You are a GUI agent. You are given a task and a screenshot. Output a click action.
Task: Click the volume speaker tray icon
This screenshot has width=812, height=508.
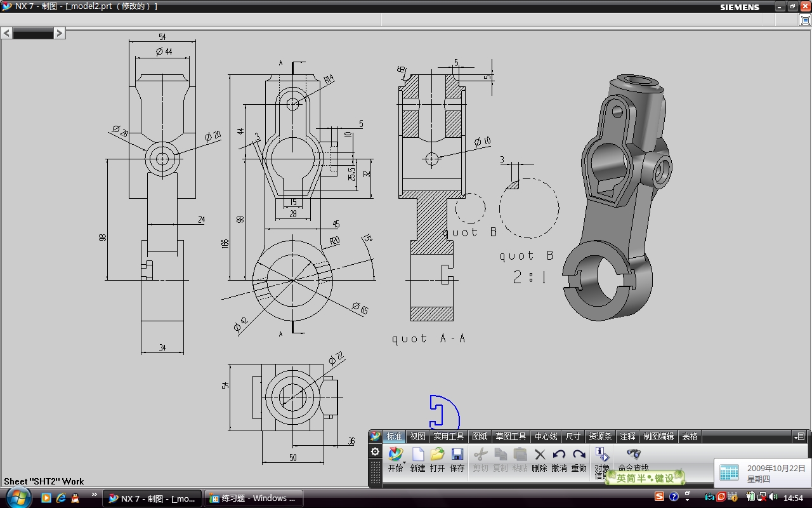point(772,497)
